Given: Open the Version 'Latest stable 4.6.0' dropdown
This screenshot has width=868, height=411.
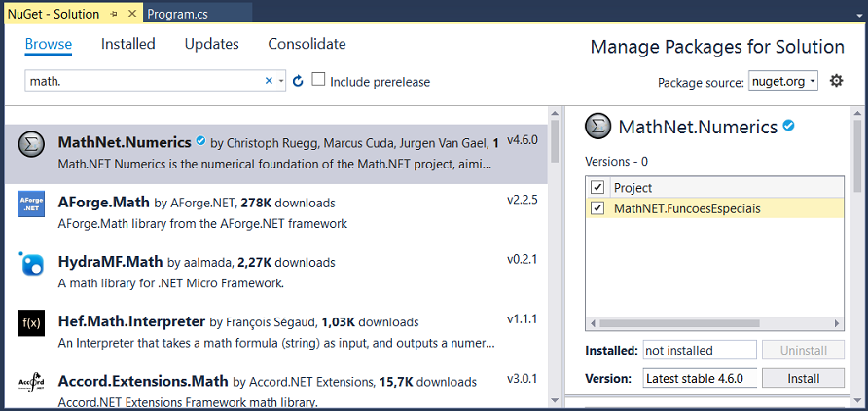Looking at the screenshot, I should [699, 378].
